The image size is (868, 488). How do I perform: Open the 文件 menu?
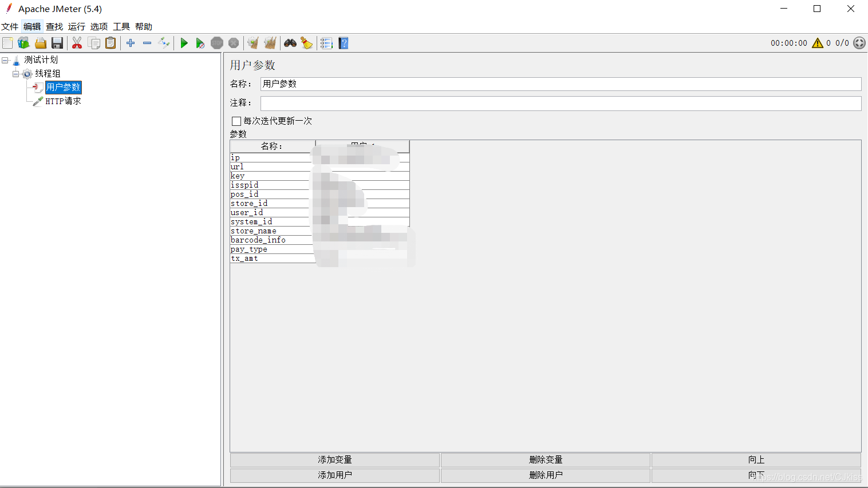tap(10, 26)
